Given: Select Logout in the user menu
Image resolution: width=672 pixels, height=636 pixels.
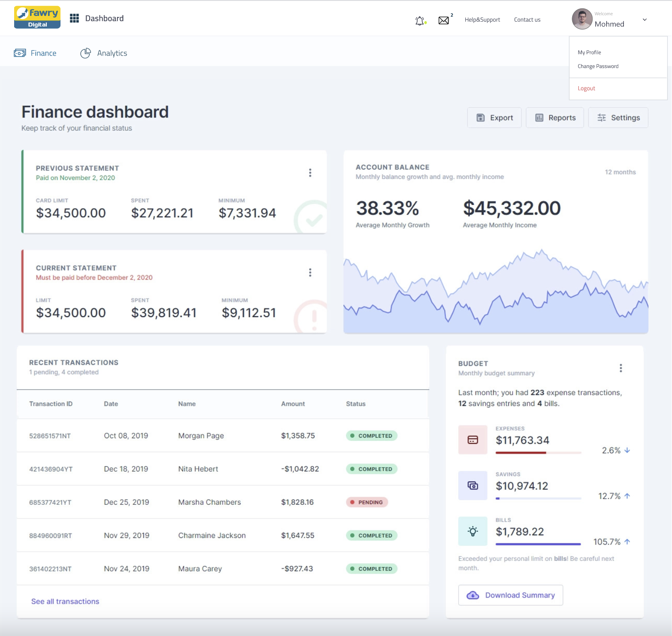Looking at the screenshot, I should [586, 88].
